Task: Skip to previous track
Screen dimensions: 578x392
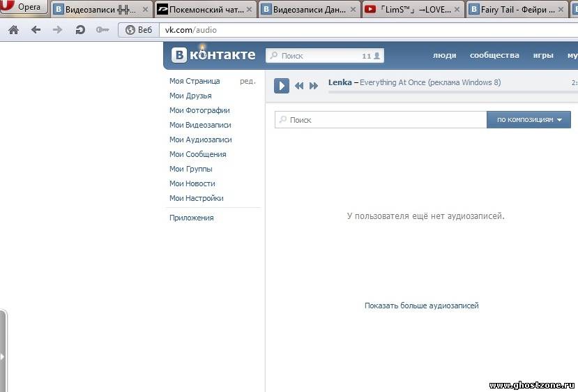Action: (x=299, y=86)
